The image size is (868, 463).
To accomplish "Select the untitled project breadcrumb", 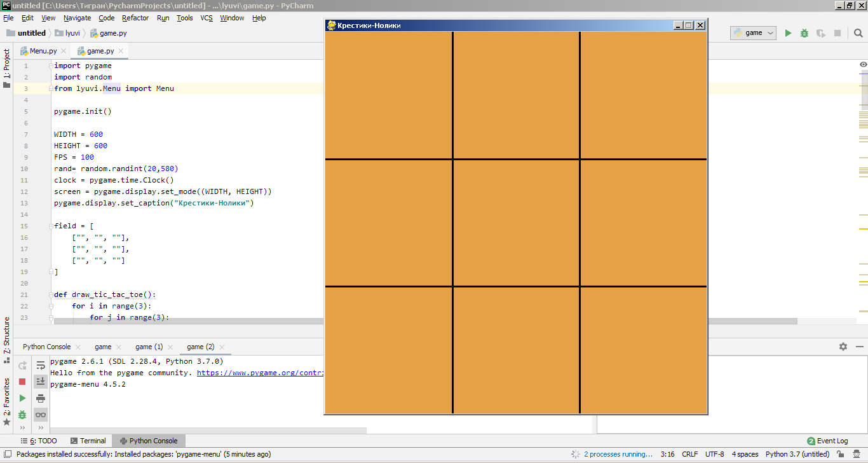I will coord(26,33).
